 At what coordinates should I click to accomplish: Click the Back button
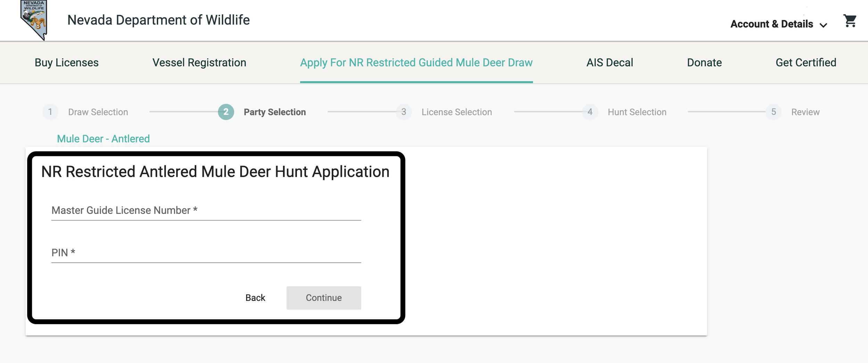pyautogui.click(x=255, y=297)
